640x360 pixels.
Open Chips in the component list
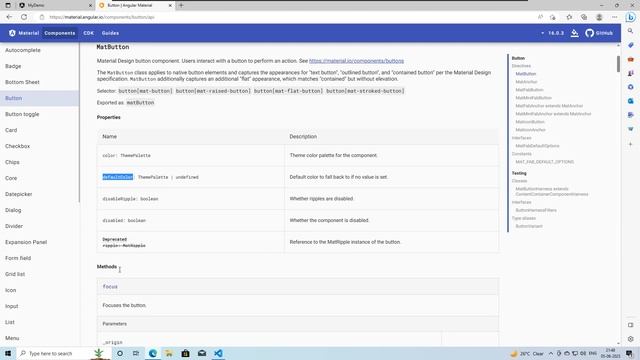[12, 162]
